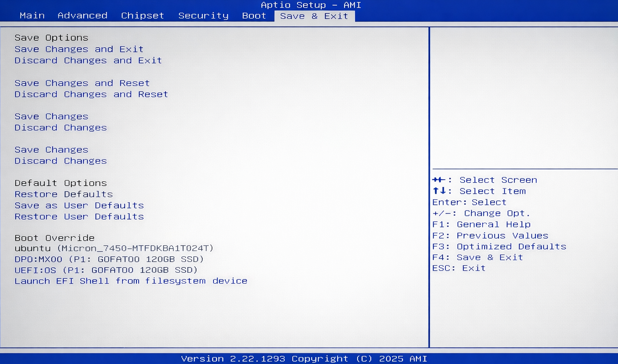Select the first Discard Changes option

click(61, 127)
